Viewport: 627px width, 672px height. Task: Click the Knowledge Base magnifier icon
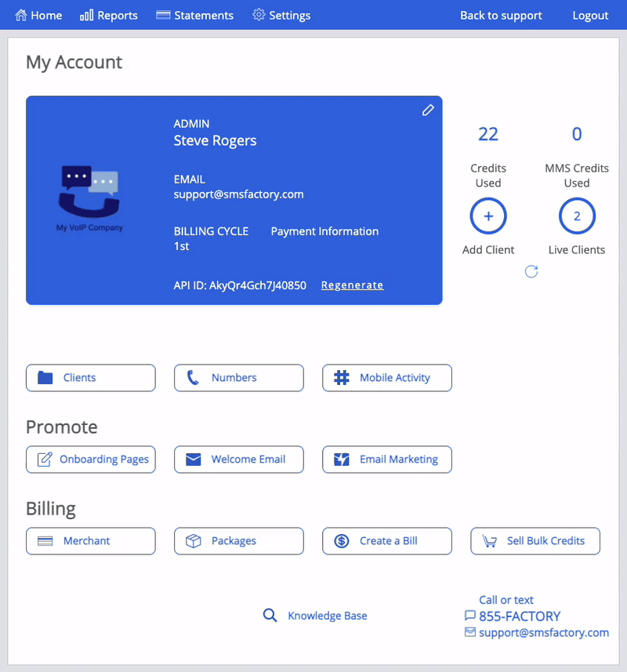[x=270, y=616]
